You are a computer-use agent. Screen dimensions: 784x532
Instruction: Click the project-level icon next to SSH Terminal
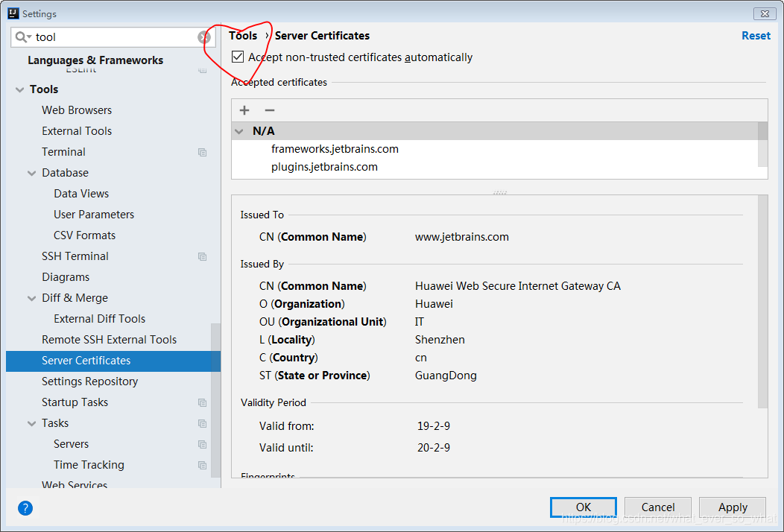point(203,256)
